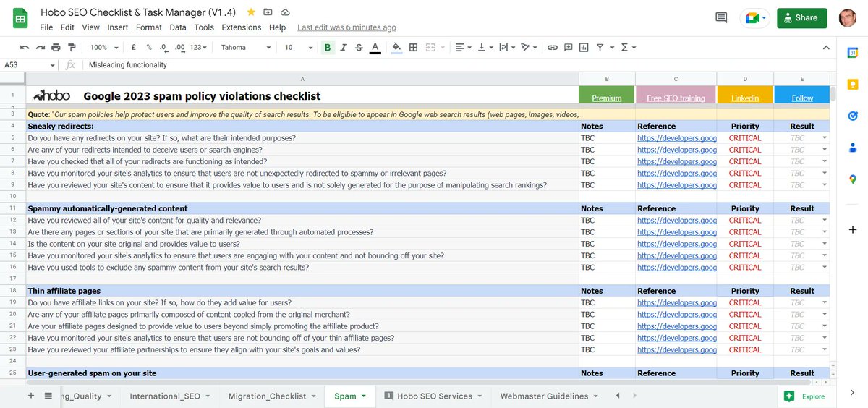The width and height of the screenshot is (868, 408).
Task: Open the text wrapping dropdown
Action: coord(506,48)
